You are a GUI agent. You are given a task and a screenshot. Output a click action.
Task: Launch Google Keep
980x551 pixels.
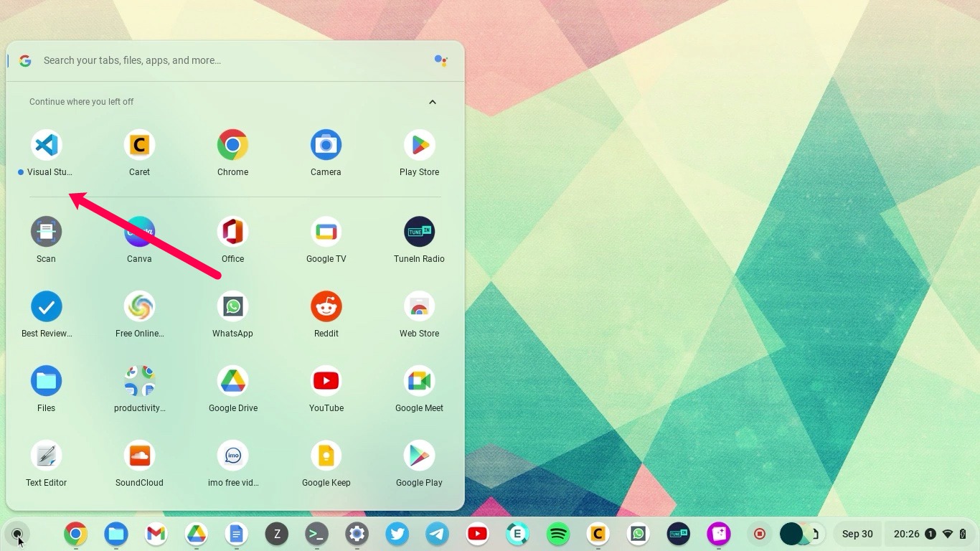click(326, 456)
